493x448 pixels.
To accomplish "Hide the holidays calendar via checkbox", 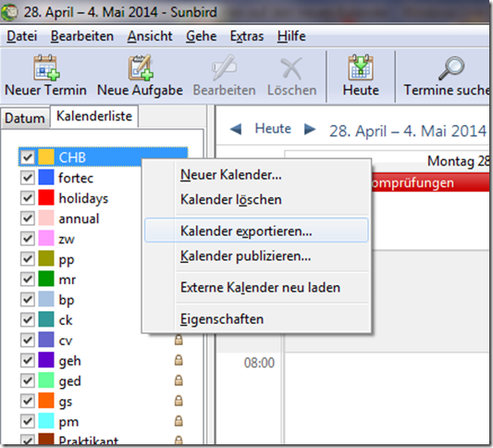I will tap(28, 198).
